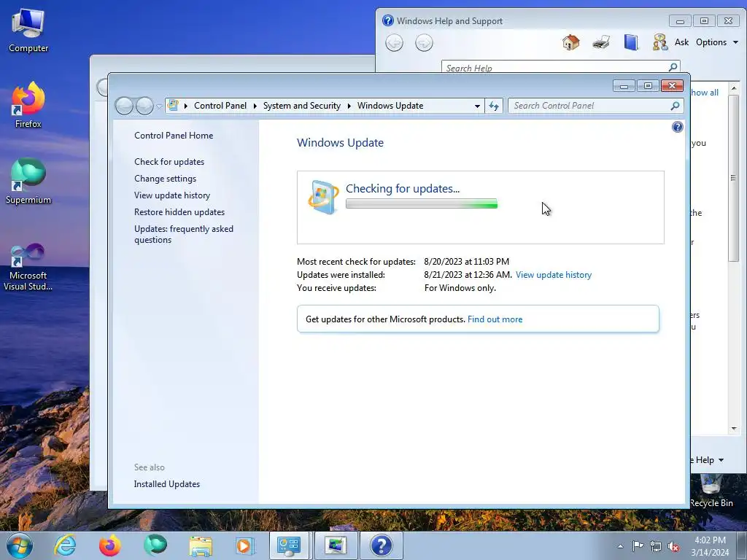Click the muted volume tray icon
This screenshot has width=747, height=560.
click(x=673, y=547)
